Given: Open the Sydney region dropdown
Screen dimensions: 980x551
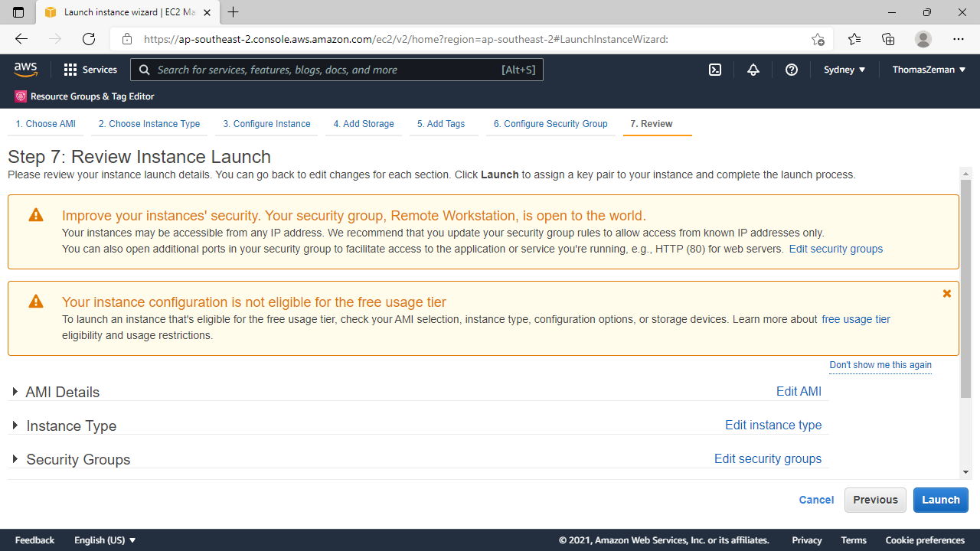Looking at the screenshot, I should tap(844, 70).
